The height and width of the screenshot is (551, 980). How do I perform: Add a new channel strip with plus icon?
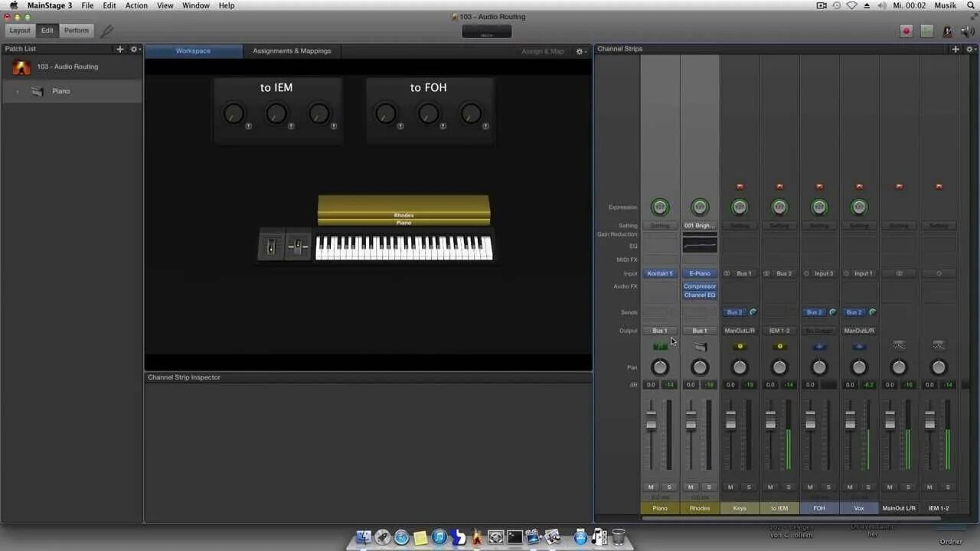(955, 49)
